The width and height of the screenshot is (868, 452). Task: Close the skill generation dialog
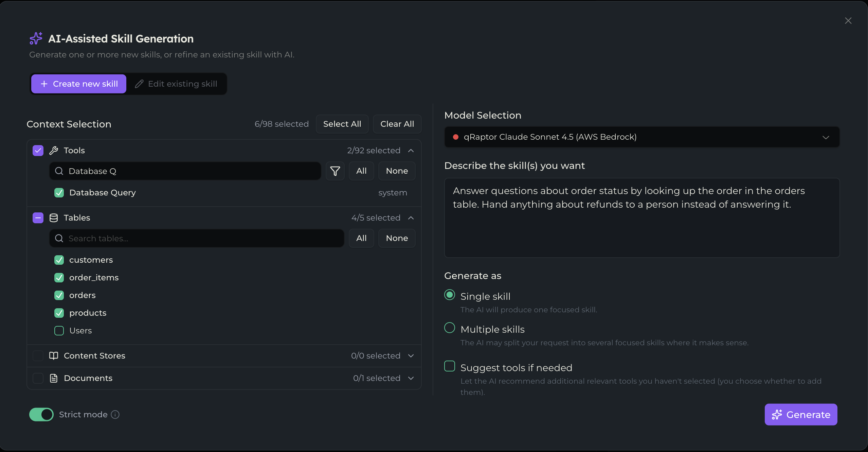tap(848, 21)
